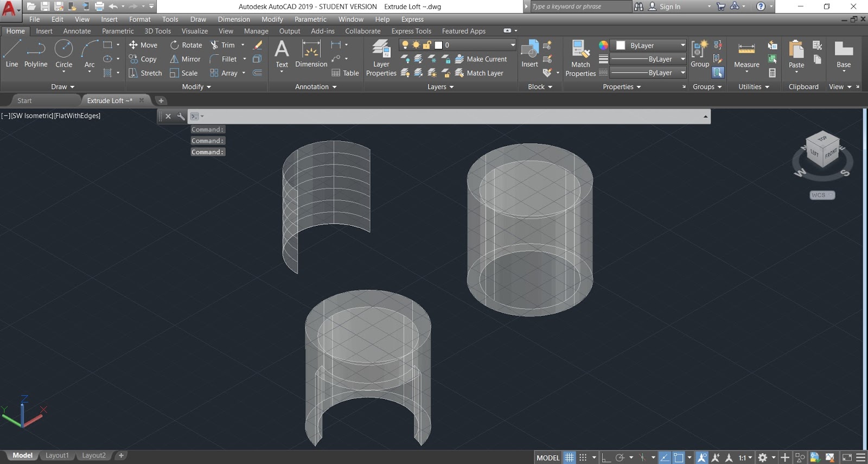
Task: Expand the Modify panel
Action: coord(196,87)
